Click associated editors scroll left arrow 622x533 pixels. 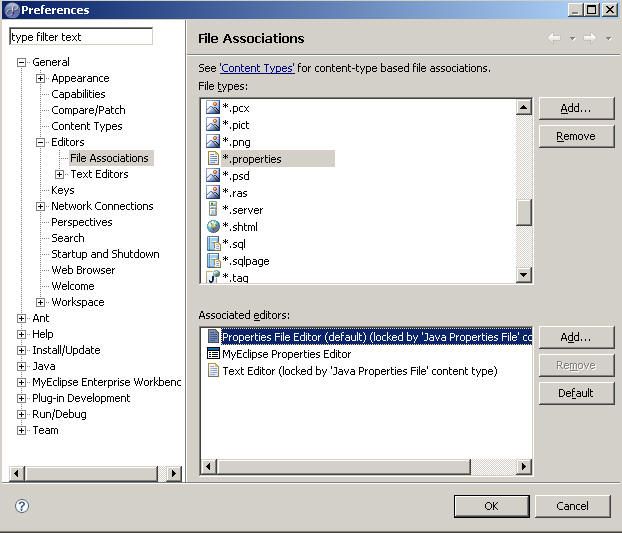click(x=209, y=466)
